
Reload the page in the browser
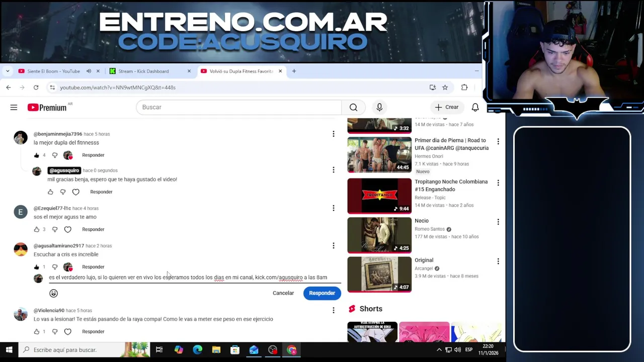pos(36,87)
